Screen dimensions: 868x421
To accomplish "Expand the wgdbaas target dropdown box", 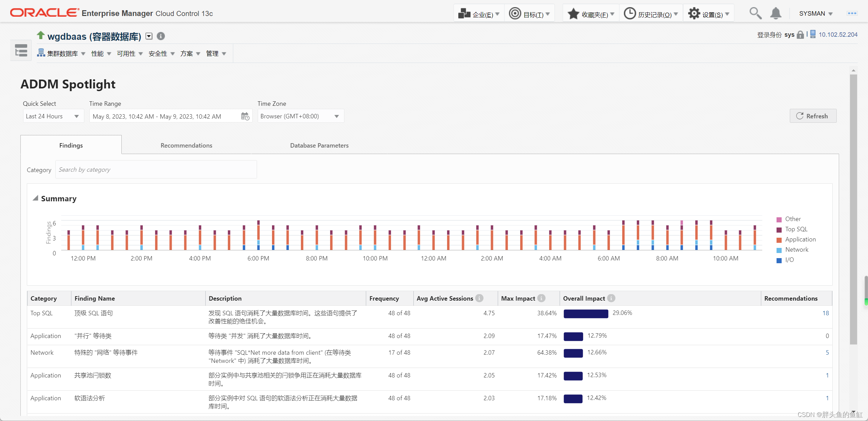I will [x=149, y=36].
